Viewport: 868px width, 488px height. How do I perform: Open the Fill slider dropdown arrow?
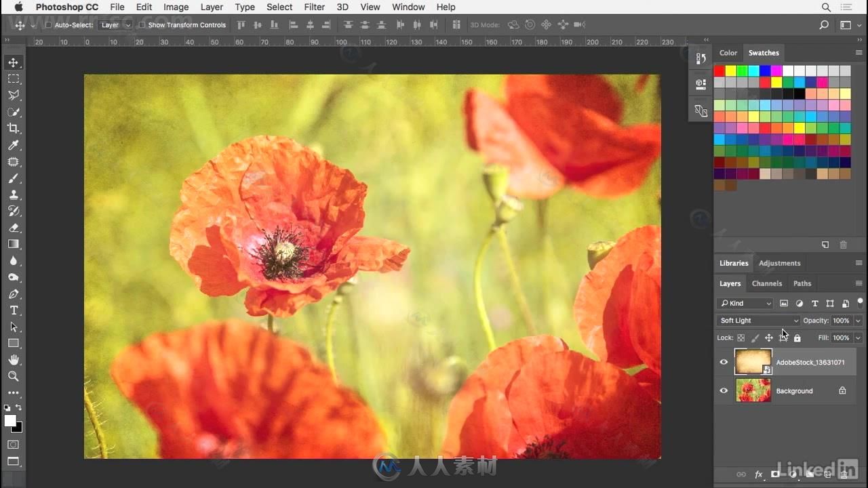858,338
